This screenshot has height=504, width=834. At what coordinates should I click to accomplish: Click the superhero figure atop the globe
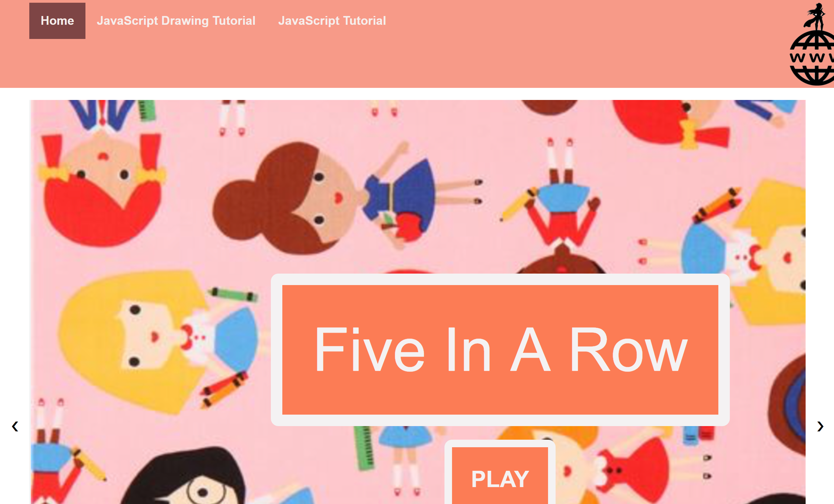pyautogui.click(x=816, y=16)
